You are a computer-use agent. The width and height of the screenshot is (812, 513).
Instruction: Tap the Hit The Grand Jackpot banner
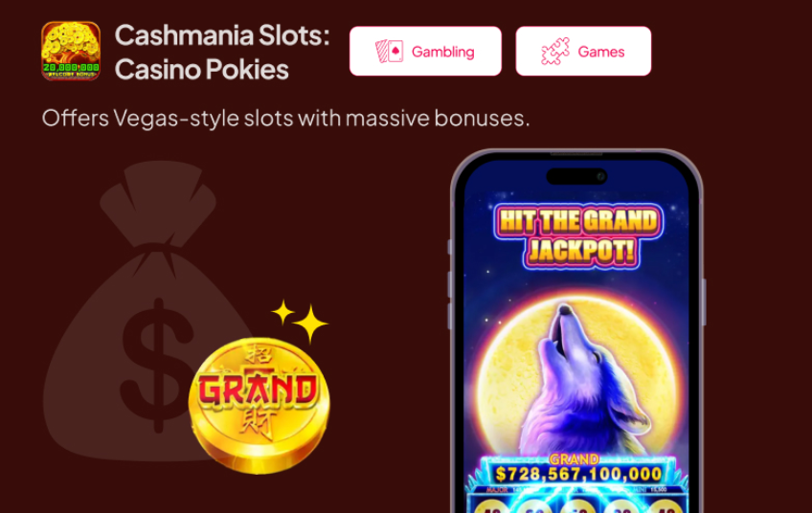(578, 236)
